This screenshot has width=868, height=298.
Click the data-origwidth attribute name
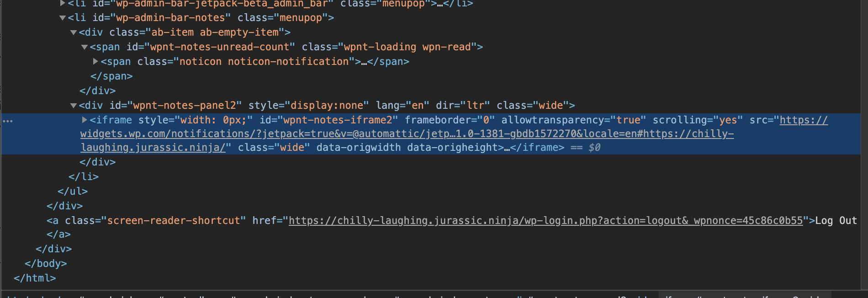tap(359, 148)
